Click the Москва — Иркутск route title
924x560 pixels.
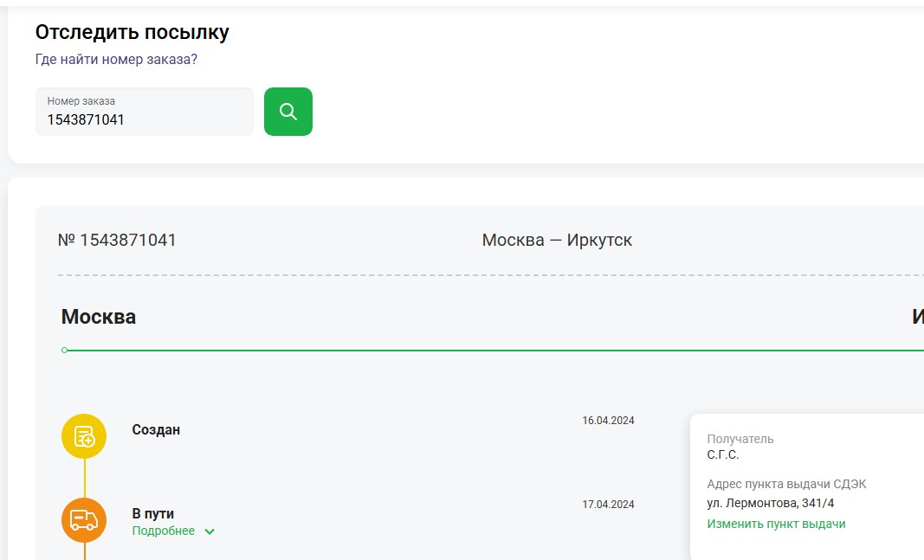click(x=557, y=240)
